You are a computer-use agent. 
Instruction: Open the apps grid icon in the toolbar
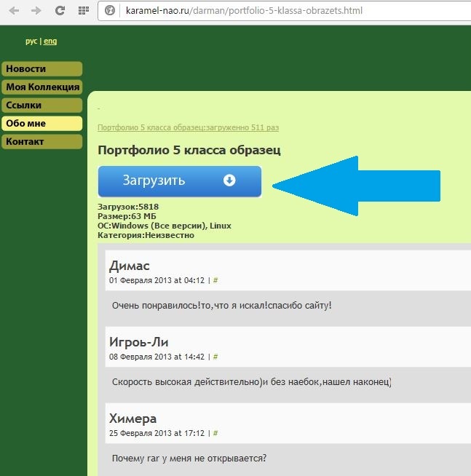(x=84, y=11)
